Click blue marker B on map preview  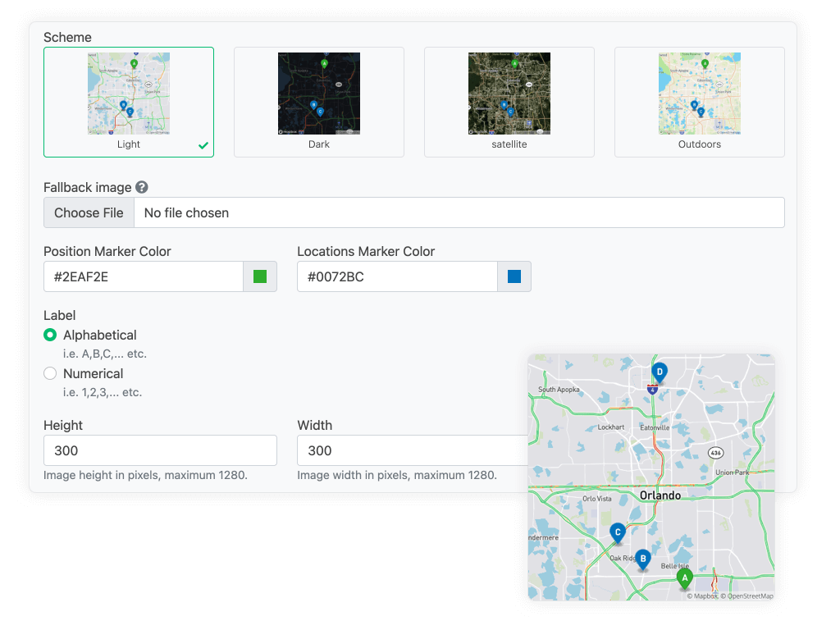pyautogui.click(x=643, y=559)
